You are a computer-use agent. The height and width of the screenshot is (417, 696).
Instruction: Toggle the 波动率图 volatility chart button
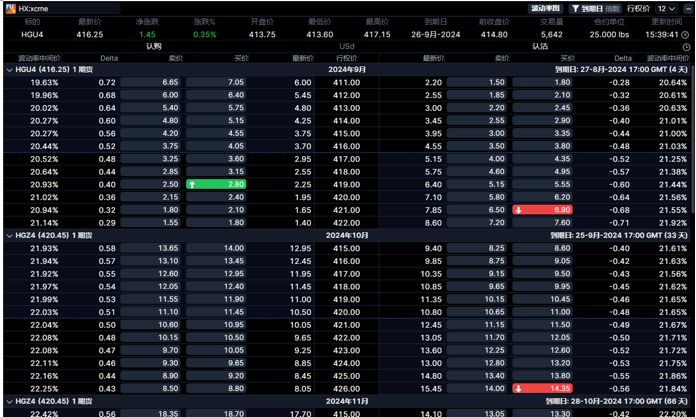[x=545, y=8]
